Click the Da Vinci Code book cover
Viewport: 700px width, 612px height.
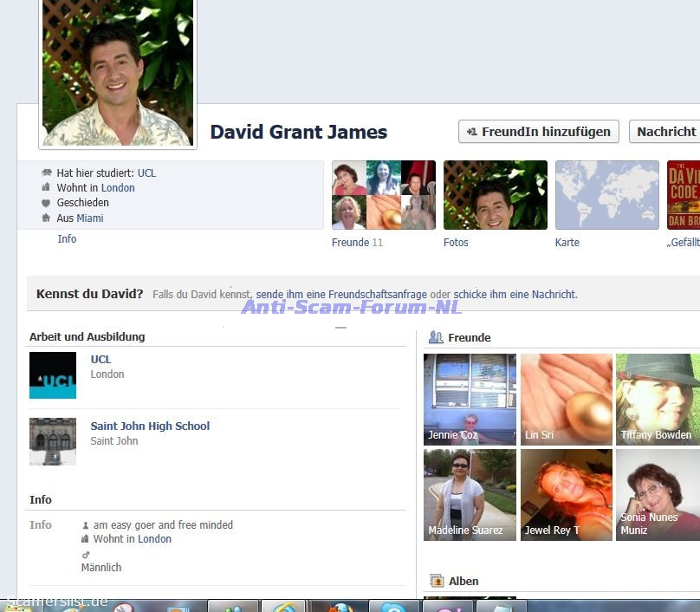(683, 195)
